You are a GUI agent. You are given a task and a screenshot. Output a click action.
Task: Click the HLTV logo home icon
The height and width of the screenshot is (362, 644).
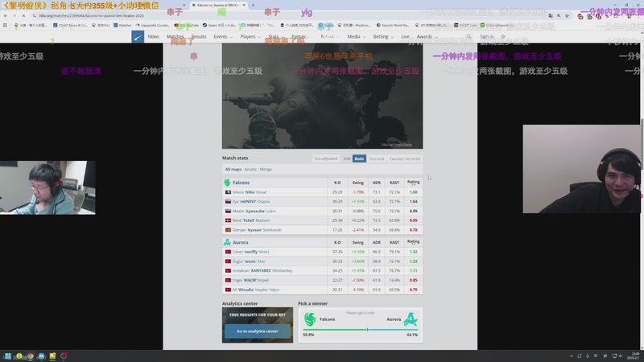138,36
